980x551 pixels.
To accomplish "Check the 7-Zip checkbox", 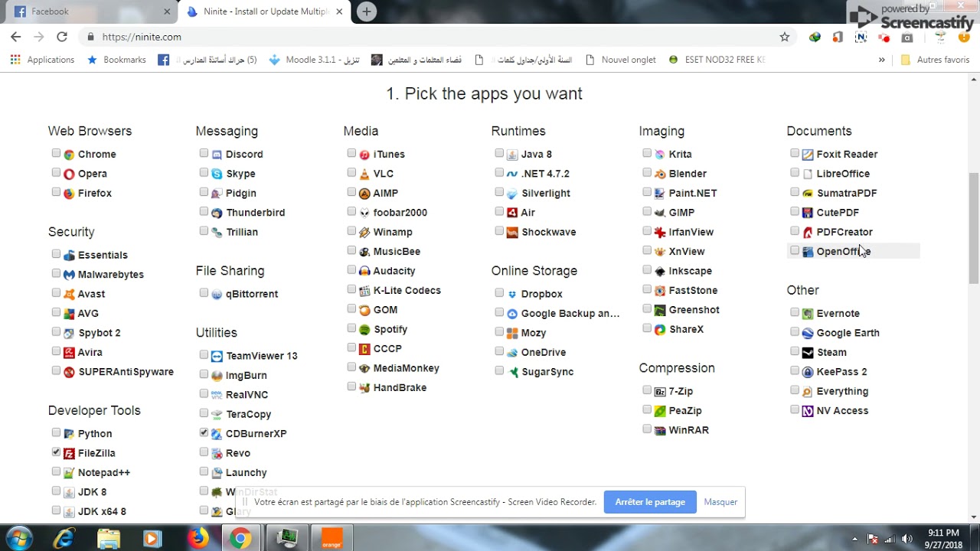I will coord(647,390).
